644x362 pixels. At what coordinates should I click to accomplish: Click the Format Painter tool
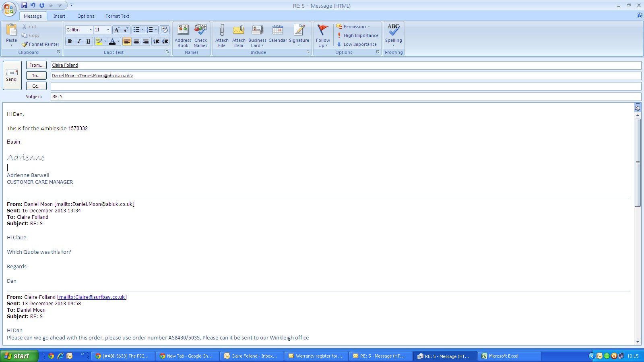(41, 44)
